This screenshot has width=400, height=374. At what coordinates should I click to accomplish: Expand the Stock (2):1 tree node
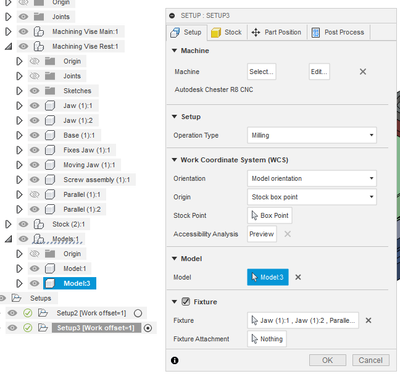(x=8, y=224)
